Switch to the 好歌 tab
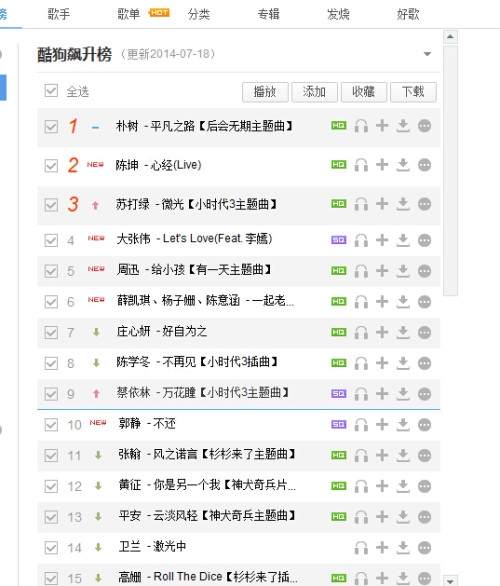The height and width of the screenshot is (586, 500). (408, 14)
